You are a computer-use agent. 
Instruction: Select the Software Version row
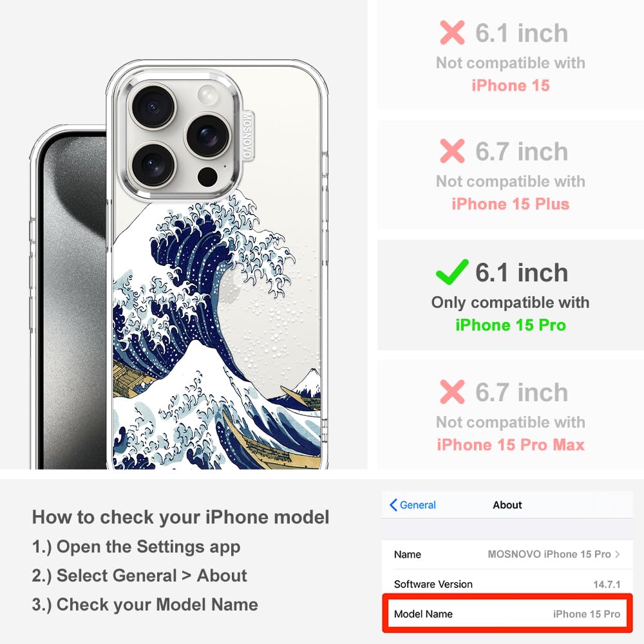click(507, 584)
